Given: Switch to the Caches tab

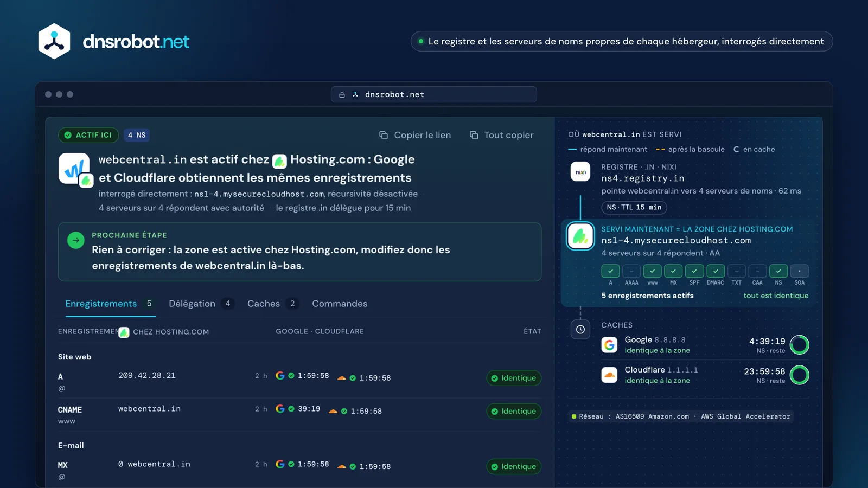Looking at the screenshot, I should tap(273, 304).
